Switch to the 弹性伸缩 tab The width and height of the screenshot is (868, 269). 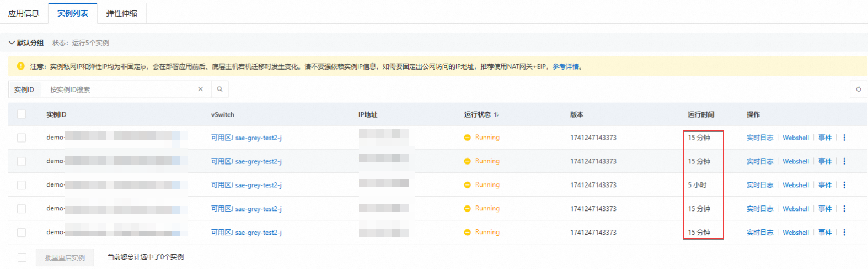point(121,13)
